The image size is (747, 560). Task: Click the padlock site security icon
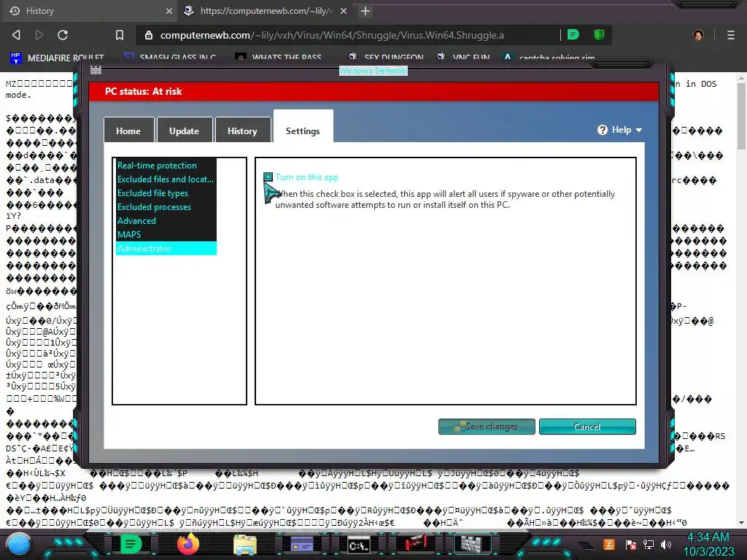click(x=149, y=35)
